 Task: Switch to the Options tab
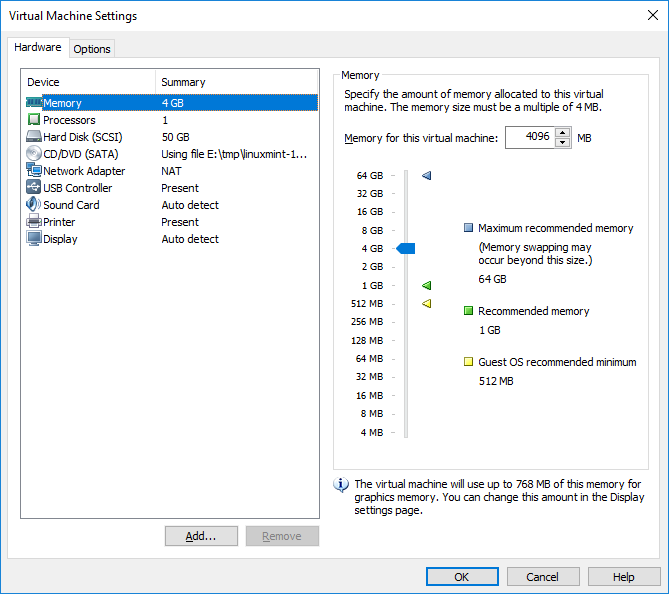[92, 49]
